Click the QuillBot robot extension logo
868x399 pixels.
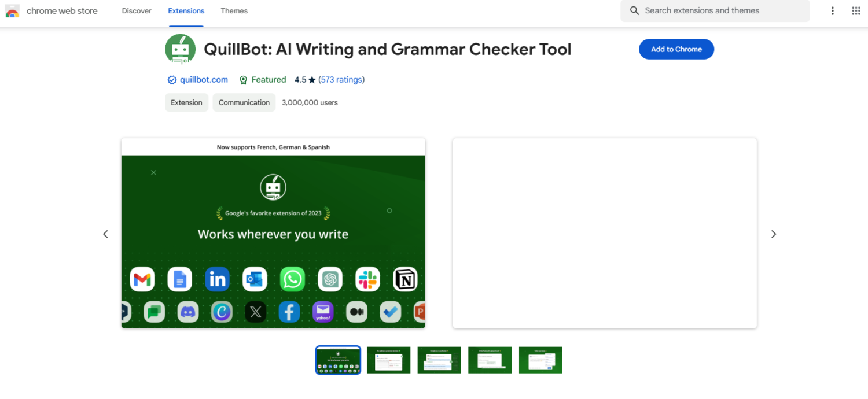(x=180, y=49)
